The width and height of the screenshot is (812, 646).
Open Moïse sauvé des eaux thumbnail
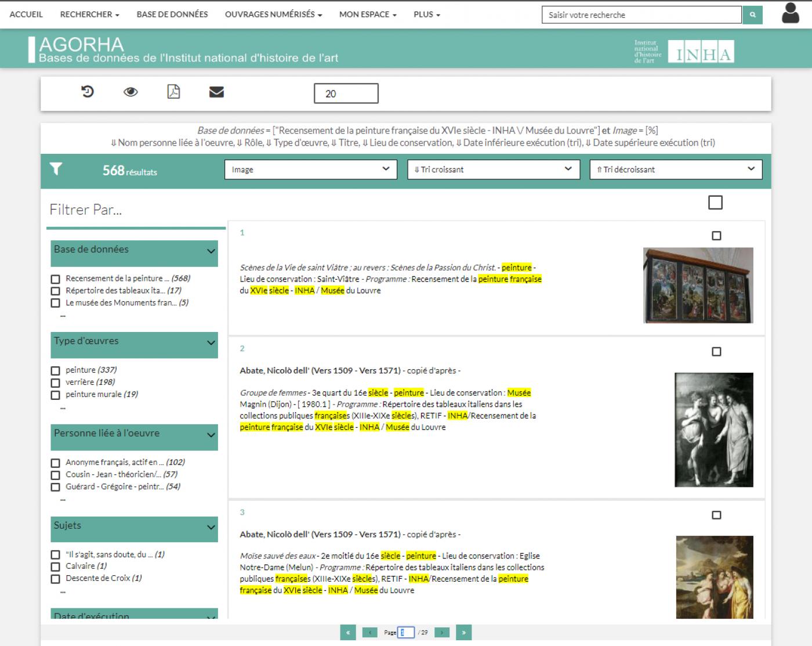click(715, 578)
